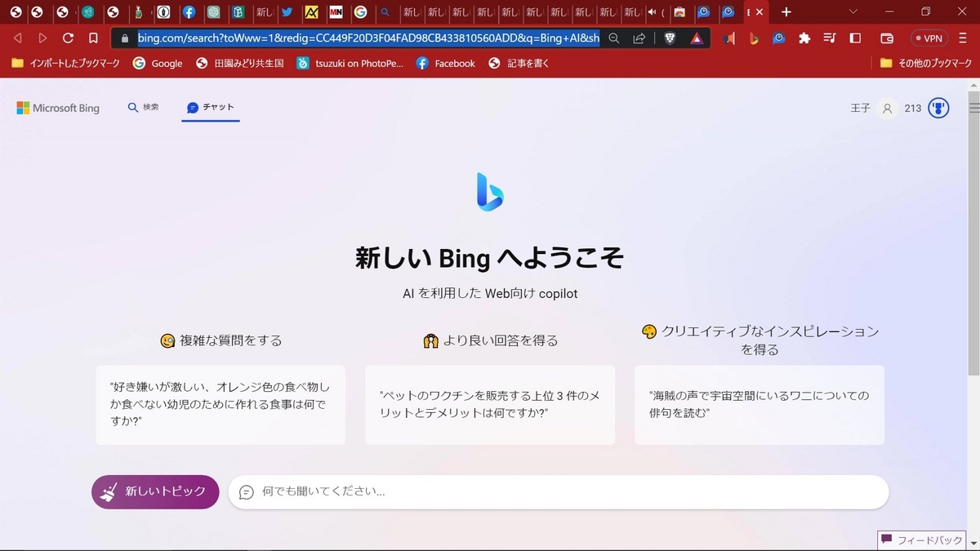Focus the 何でも聞いてください chat input

[x=558, y=492]
